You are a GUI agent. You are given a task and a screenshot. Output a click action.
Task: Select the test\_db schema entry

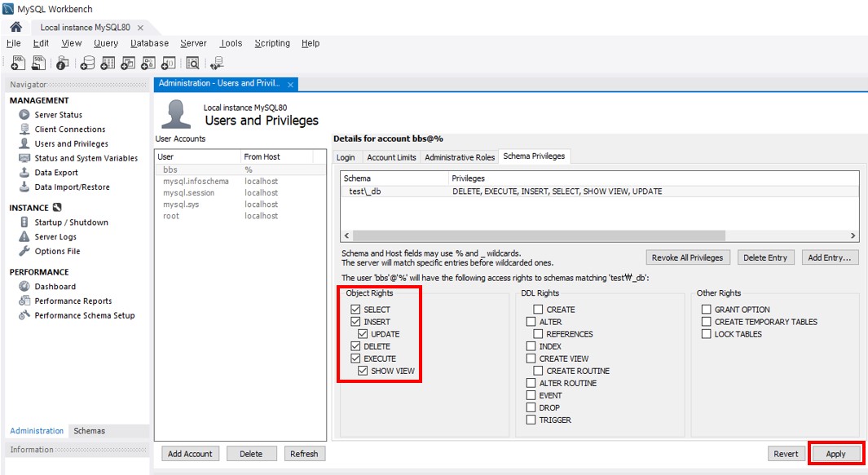pos(599,191)
